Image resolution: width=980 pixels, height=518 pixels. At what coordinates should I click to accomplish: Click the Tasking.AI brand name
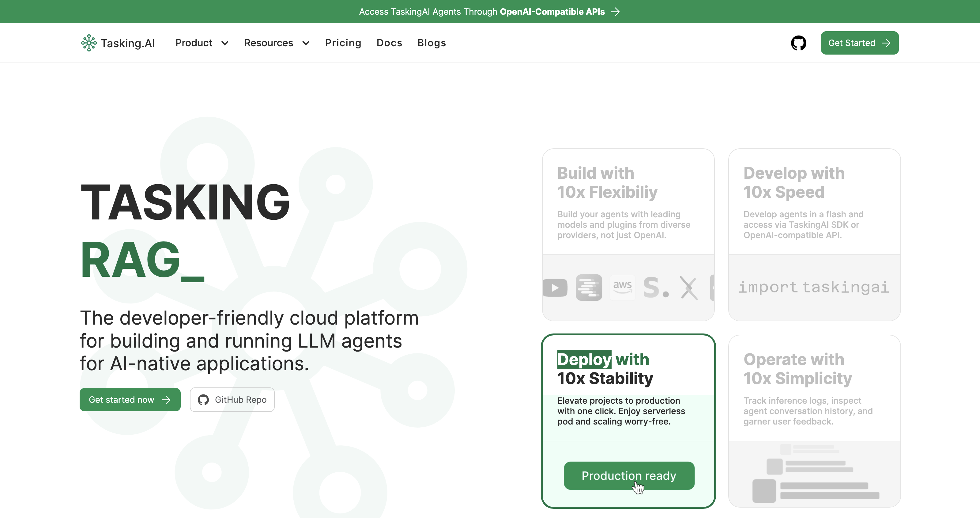pyautogui.click(x=128, y=44)
